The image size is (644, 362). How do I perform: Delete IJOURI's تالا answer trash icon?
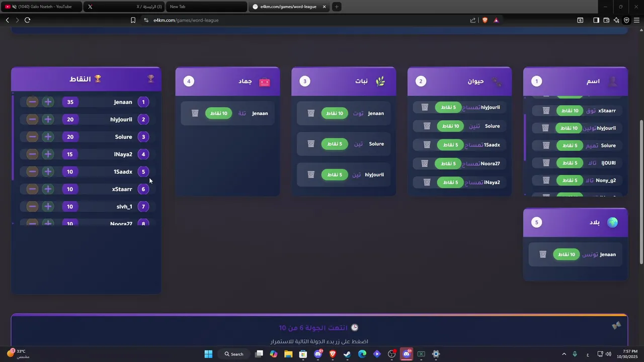pyautogui.click(x=546, y=163)
